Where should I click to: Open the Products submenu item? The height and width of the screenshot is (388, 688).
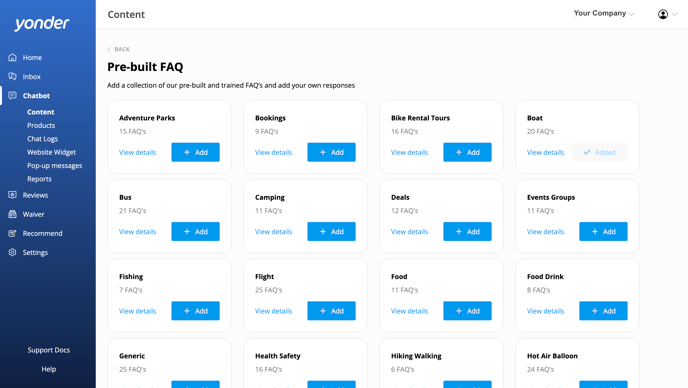pyautogui.click(x=41, y=125)
